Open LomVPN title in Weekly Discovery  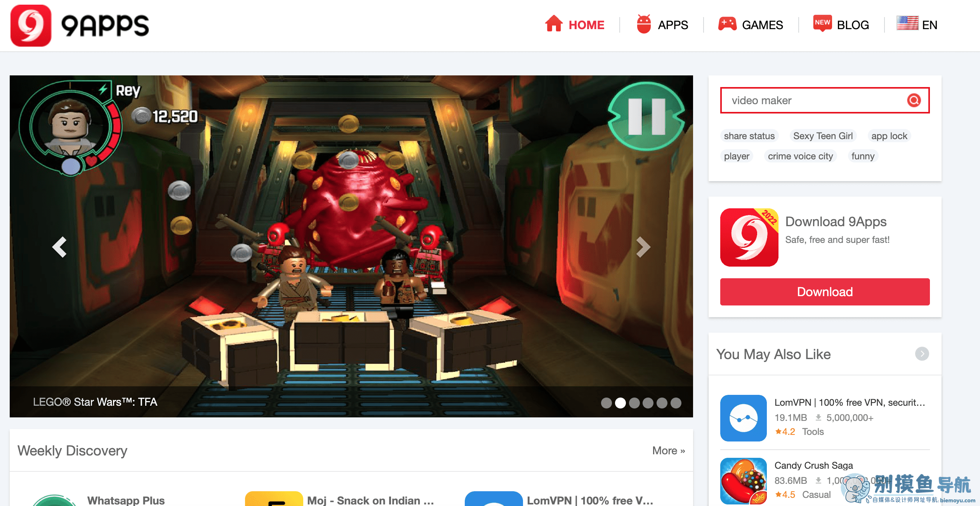(x=590, y=500)
